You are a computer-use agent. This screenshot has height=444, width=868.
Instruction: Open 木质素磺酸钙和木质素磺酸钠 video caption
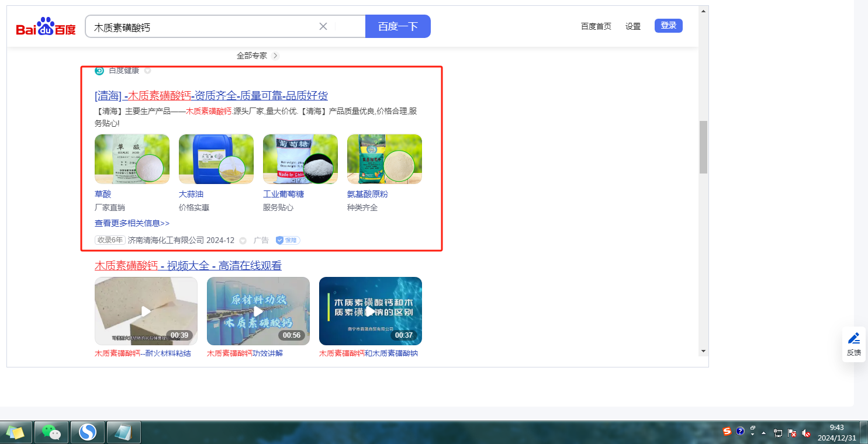369,353
